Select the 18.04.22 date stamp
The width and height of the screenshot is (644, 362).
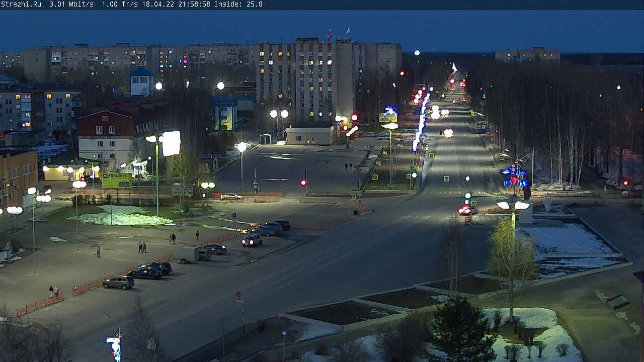point(158,4)
